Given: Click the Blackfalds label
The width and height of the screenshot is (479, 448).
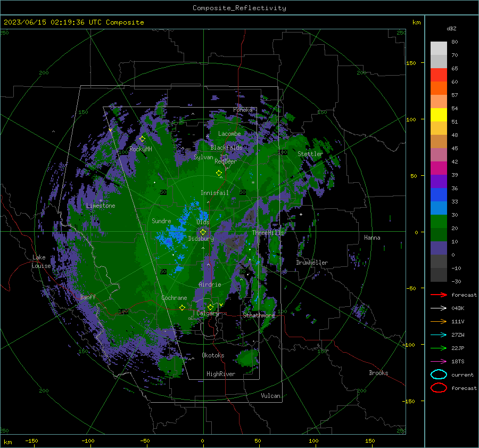Looking at the screenshot, I should (226, 148).
